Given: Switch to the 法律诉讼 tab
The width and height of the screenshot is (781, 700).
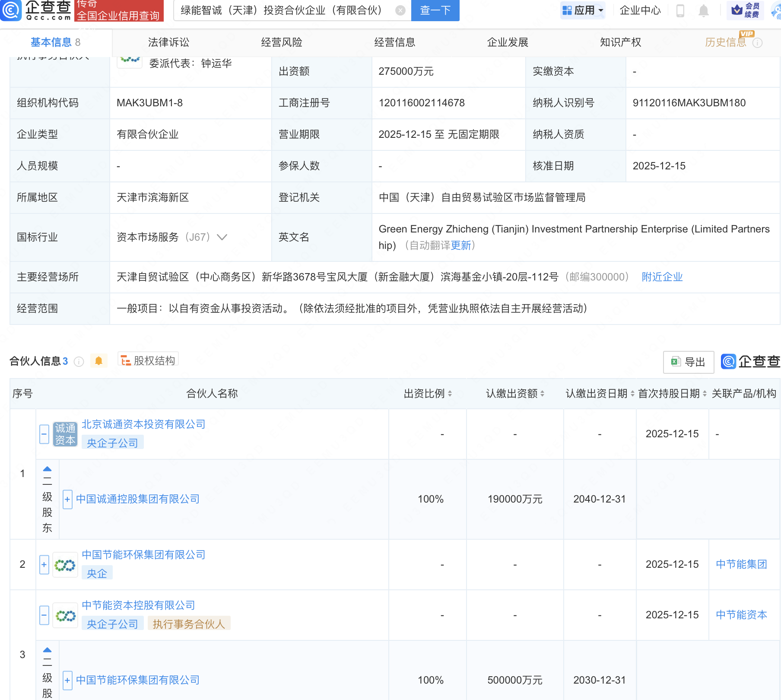Looking at the screenshot, I should [x=168, y=42].
